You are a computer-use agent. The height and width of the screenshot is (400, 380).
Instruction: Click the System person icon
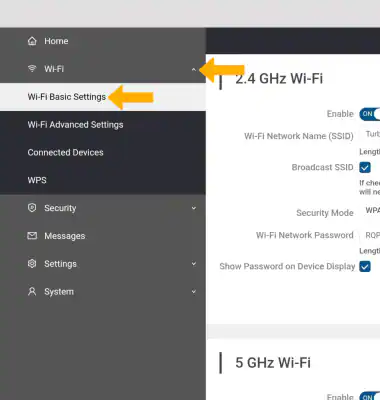click(x=32, y=292)
